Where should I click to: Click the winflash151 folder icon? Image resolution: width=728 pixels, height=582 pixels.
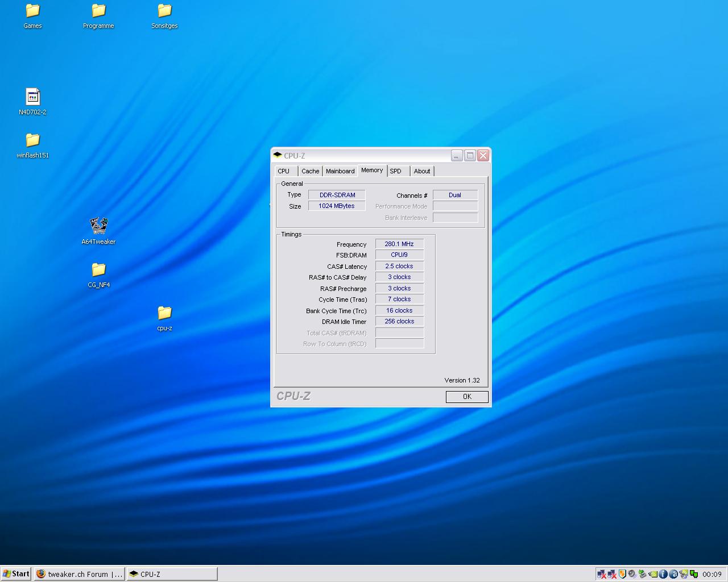pyautogui.click(x=32, y=140)
